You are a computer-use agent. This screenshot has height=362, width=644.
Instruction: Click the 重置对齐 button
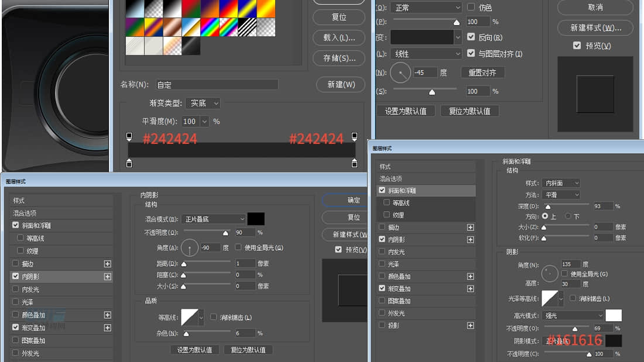[482, 73]
